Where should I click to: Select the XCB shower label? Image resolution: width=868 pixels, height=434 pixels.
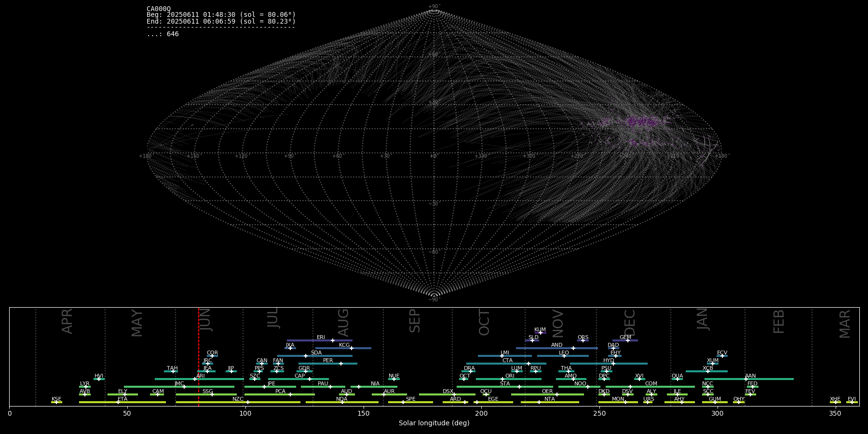(707, 368)
